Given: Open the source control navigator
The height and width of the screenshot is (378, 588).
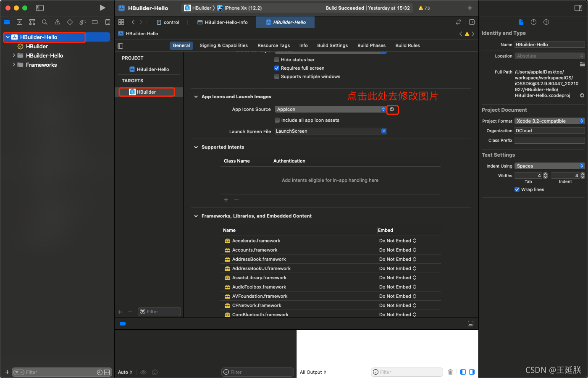Looking at the screenshot, I should click(19, 22).
